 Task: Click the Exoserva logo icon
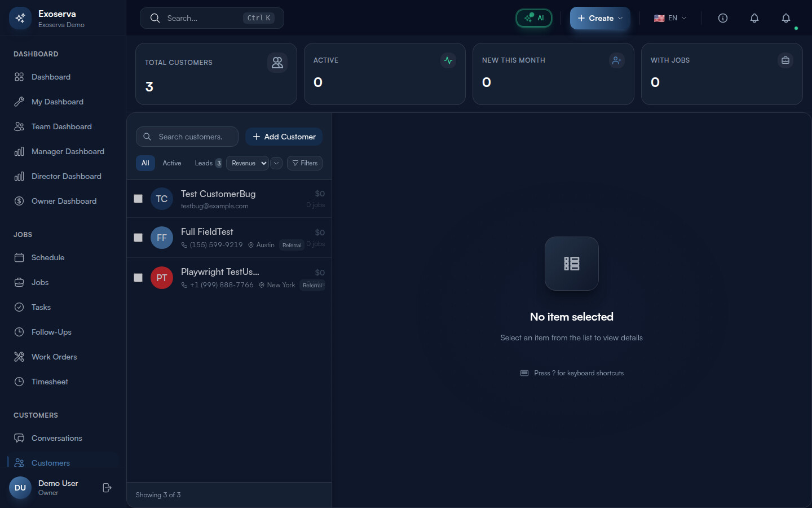(x=20, y=18)
